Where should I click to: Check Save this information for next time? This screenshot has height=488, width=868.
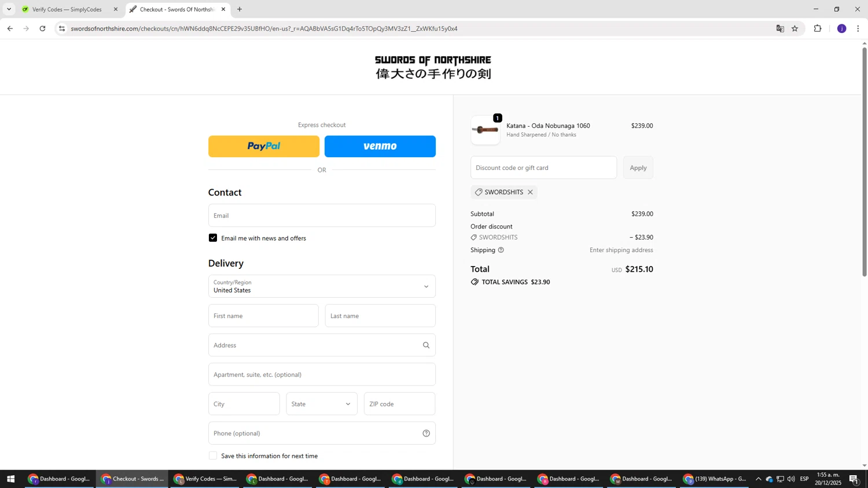tap(213, 456)
